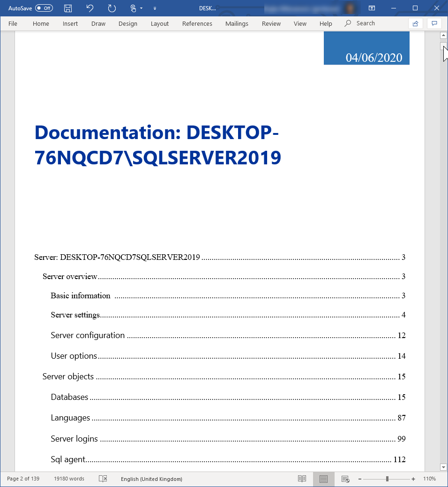Open Ribbon Display Options

coord(372,8)
